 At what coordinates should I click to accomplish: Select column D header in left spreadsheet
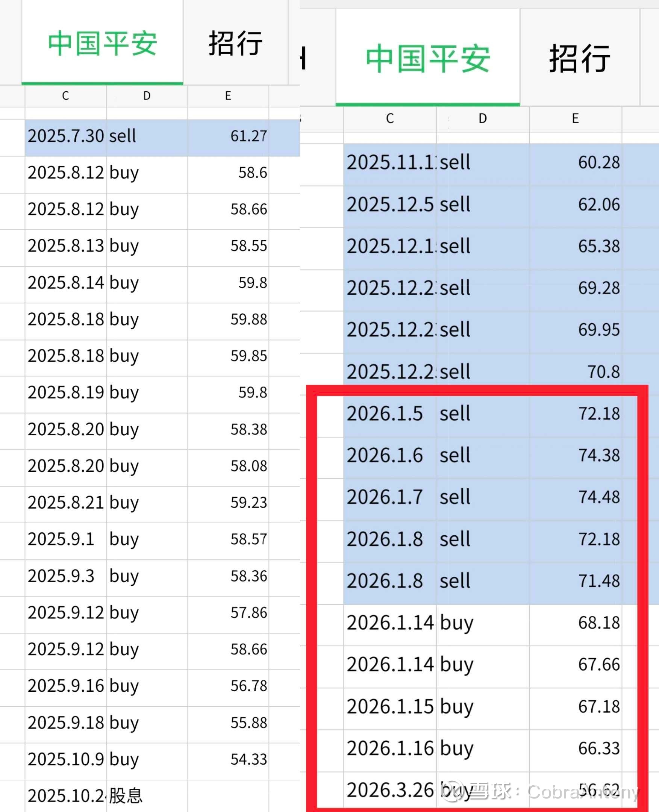tap(147, 96)
